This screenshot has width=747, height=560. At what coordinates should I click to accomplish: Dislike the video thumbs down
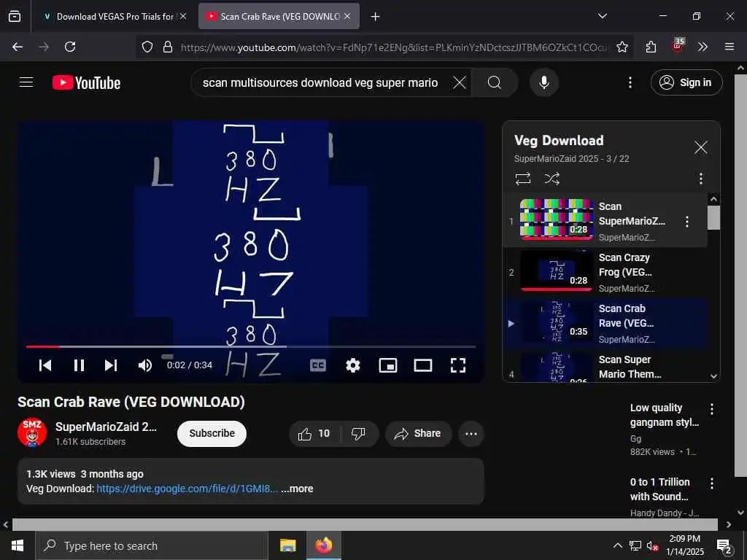tap(358, 433)
